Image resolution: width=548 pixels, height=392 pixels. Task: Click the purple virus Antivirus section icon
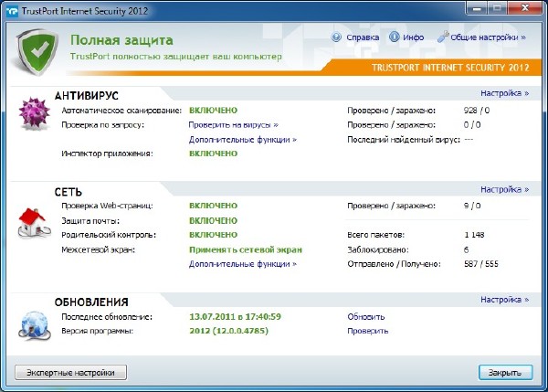(x=34, y=117)
